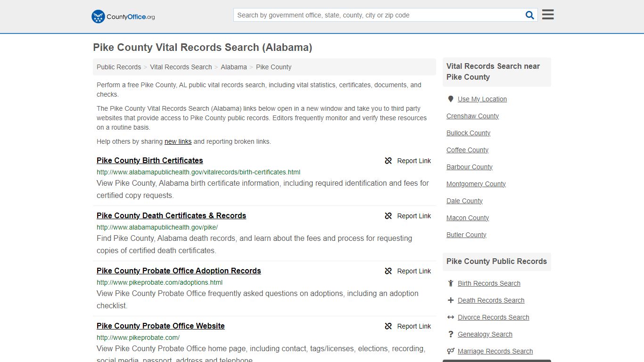Click the magnifying glass search icon
Image resolution: width=644 pixels, height=362 pixels.
(530, 15)
